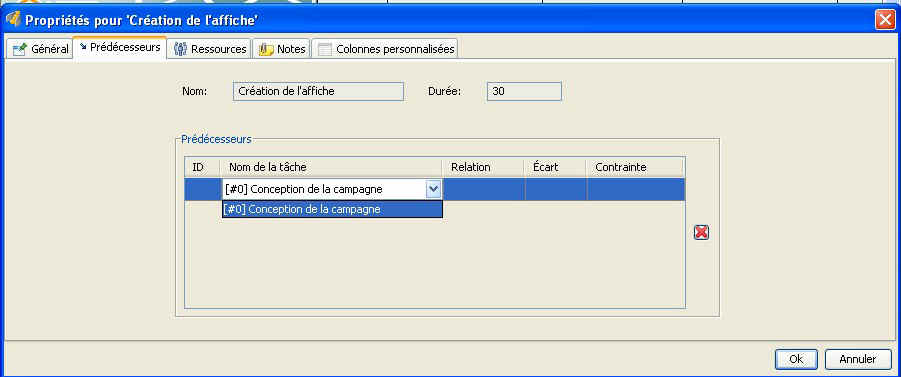Click the Durée field showing 30
The height and width of the screenshot is (377, 901).
[x=524, y=91]
